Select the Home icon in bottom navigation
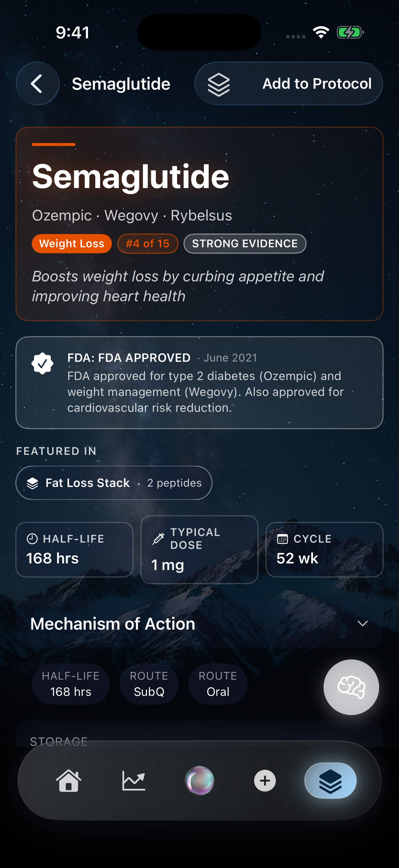399x868 pixels. tap(68, 781)
